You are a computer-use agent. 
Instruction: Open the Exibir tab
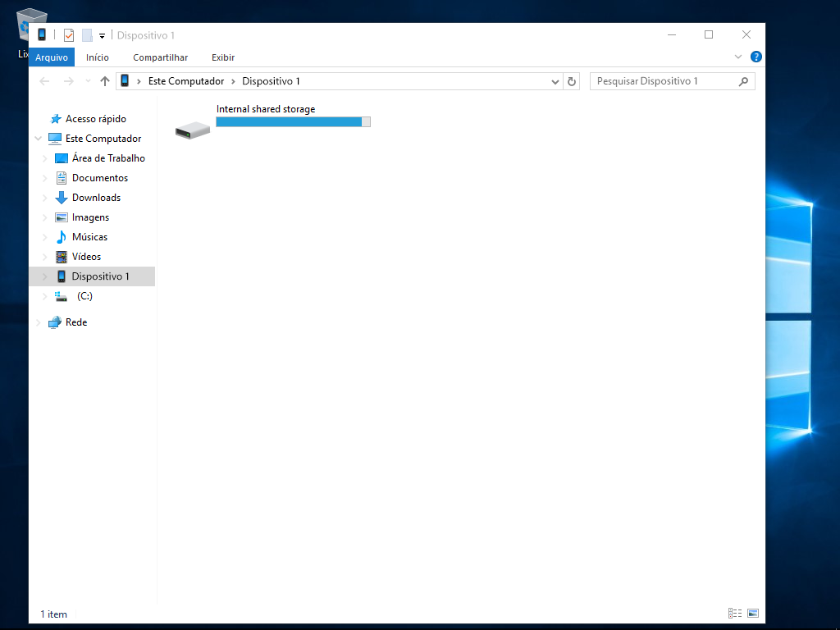click(223, 57)
